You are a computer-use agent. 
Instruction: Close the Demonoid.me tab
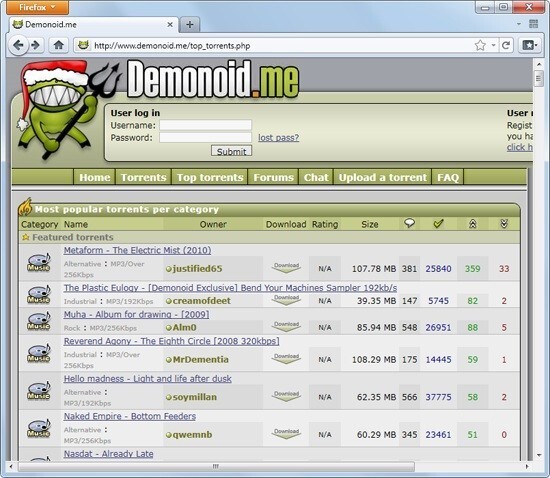point(170,25)
